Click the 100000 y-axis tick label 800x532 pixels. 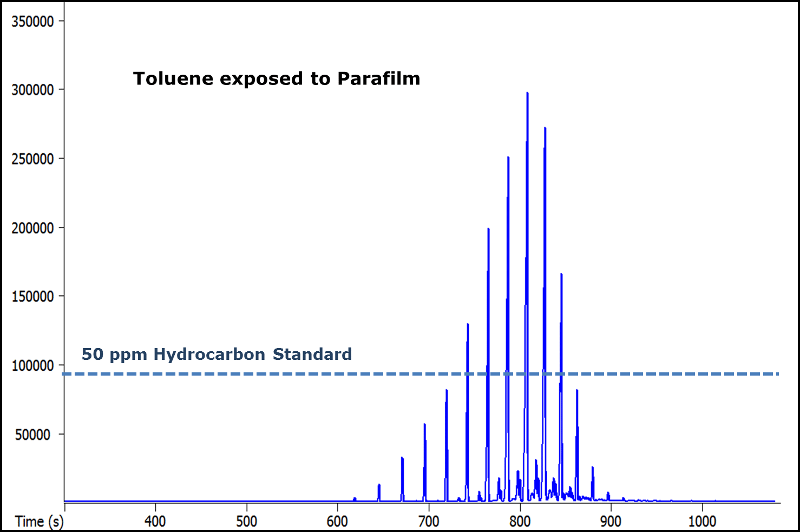coord(32,365)
